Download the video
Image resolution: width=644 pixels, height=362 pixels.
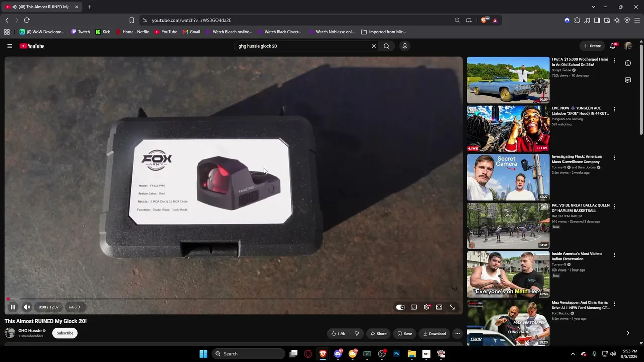(x=434, y=334)
